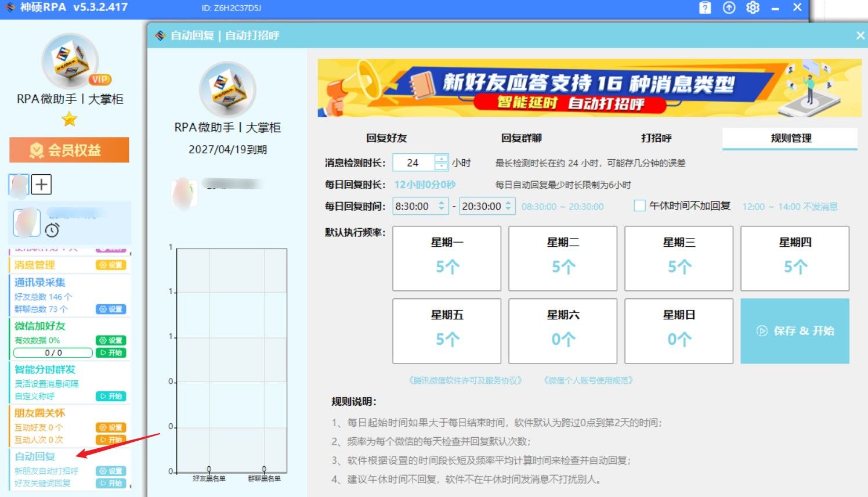Select 朋友圈关怀 heading in sidebar
Screen dimensions: 868x497
click(39, 413)
